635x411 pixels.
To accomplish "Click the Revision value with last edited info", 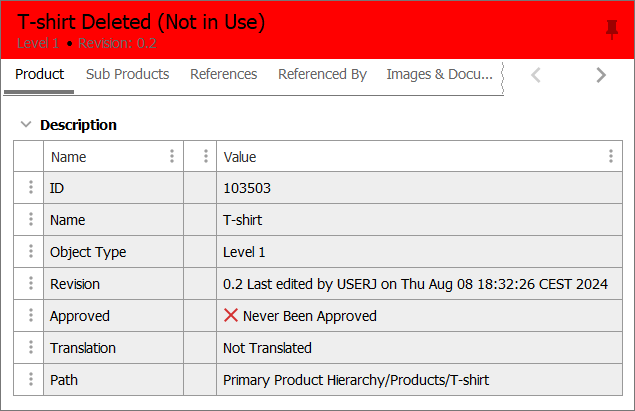I will coord(415,284).
